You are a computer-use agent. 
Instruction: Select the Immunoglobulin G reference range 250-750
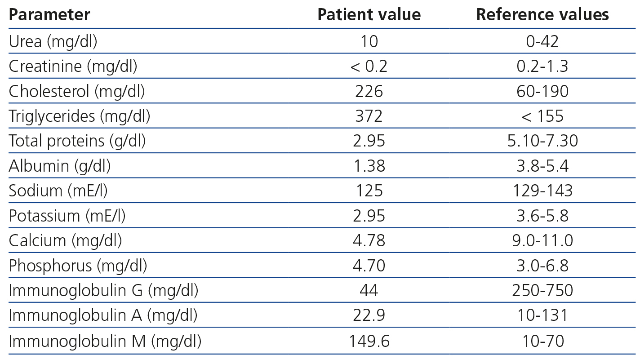coord(542,291)
